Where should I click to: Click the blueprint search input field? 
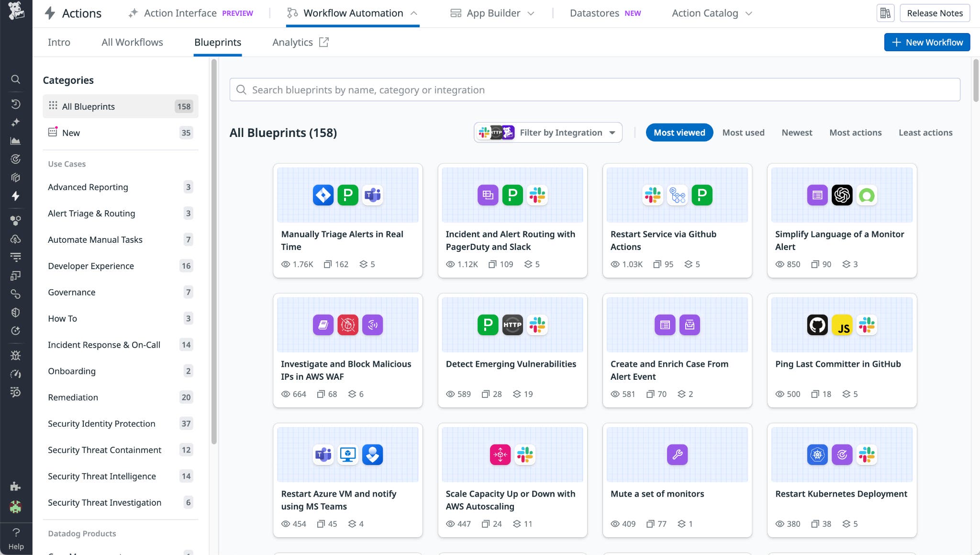(x=595, y=90)
